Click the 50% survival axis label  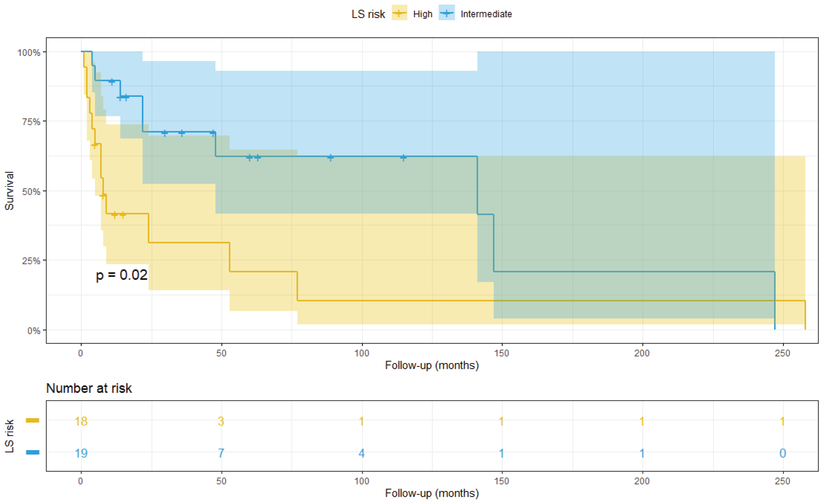click(x=31, y=191)
